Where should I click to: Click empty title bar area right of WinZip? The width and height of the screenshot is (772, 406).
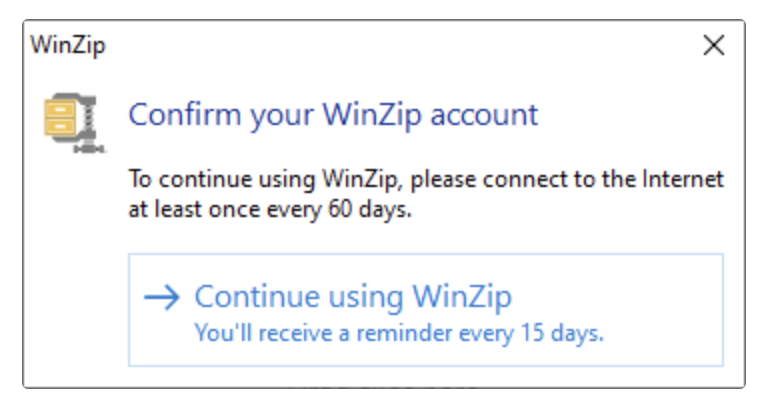(x=400, y=45)
